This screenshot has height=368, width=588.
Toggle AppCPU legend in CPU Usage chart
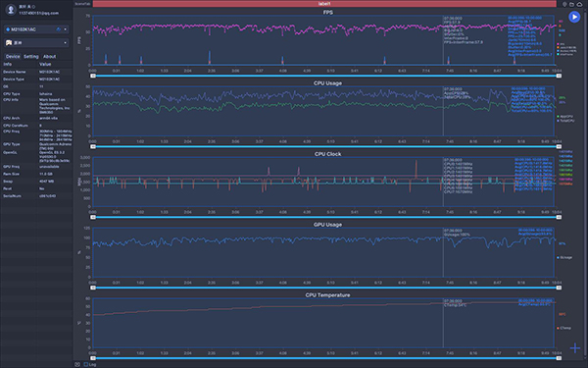coord(564,117)
